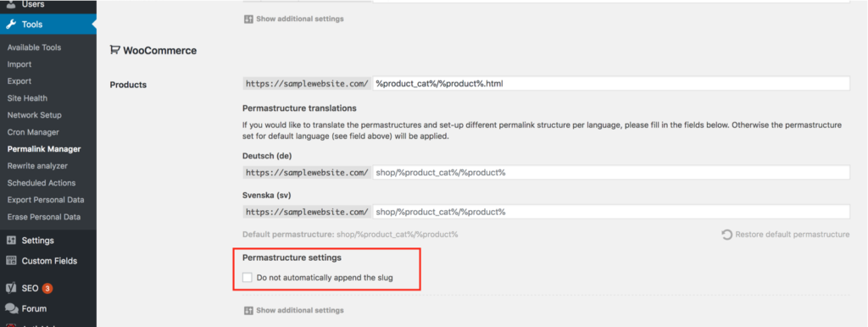Click Restore default permastructure link

tap(793, 235)
